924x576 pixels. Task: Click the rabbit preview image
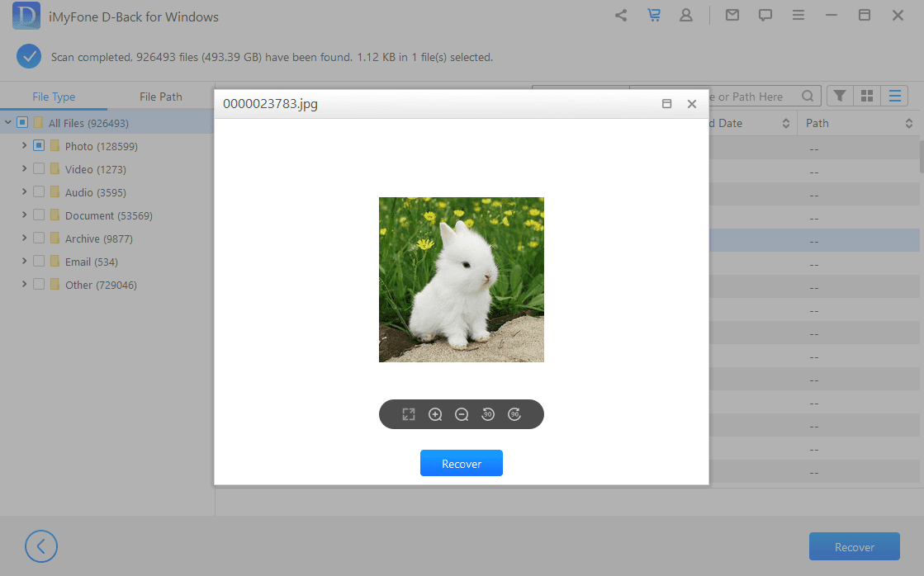click(462, 279)
